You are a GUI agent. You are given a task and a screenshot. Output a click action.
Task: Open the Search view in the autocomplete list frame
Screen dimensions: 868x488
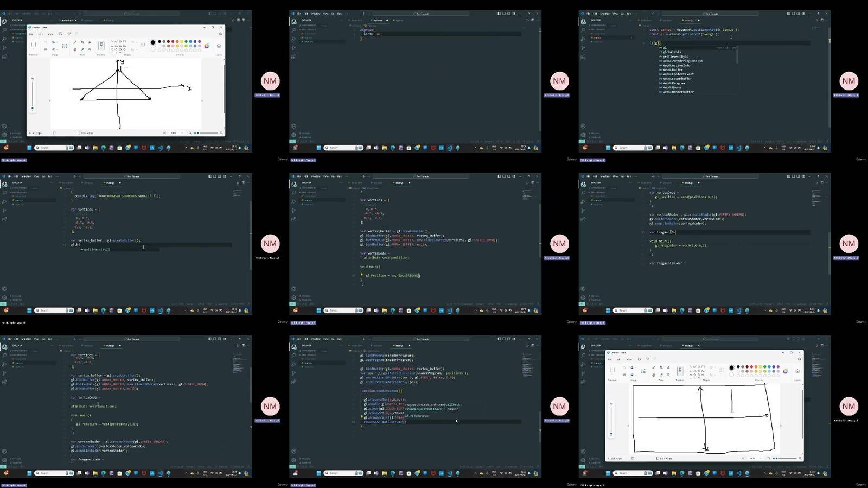(583, 30)
